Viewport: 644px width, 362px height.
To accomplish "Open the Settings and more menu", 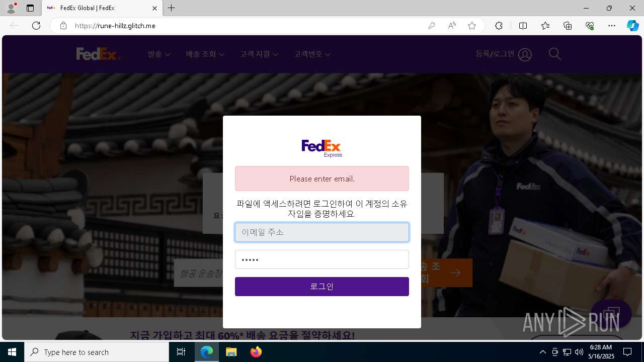I will pyautogui.click(x=612, y=26).
